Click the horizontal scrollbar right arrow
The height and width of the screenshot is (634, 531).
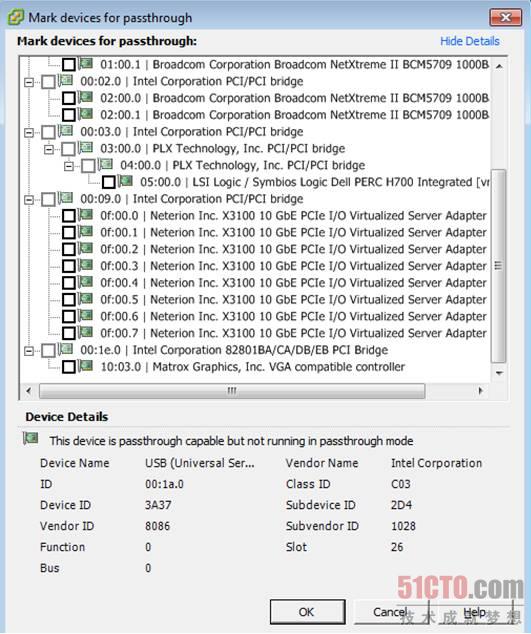[x=480, y=391]
